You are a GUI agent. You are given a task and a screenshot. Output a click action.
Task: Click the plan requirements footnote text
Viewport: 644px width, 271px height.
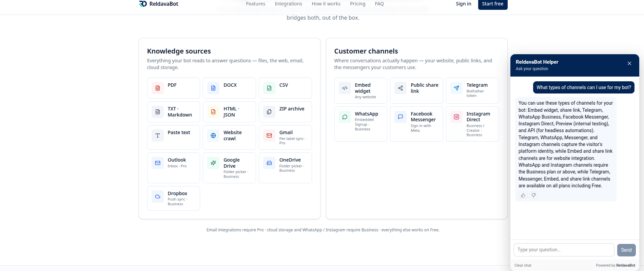click(323, 230)
